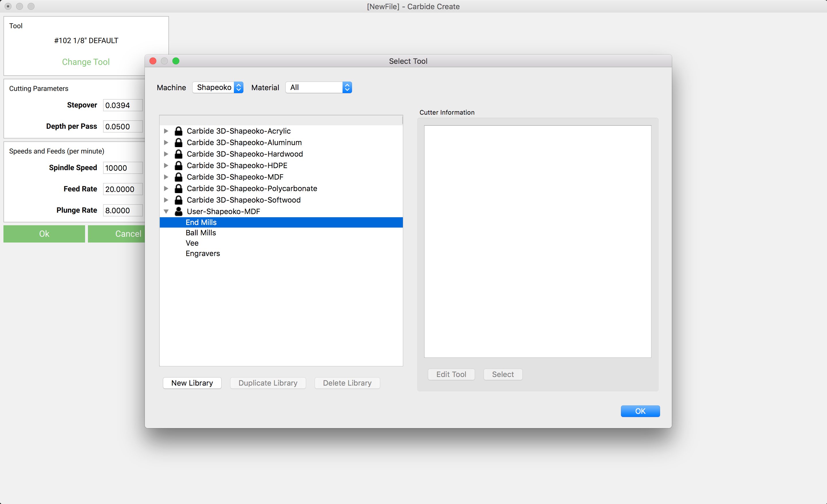Viewport: 827px width, 504px height.
Task: Click the Spindle Speed input field
Action: point(123,168)
